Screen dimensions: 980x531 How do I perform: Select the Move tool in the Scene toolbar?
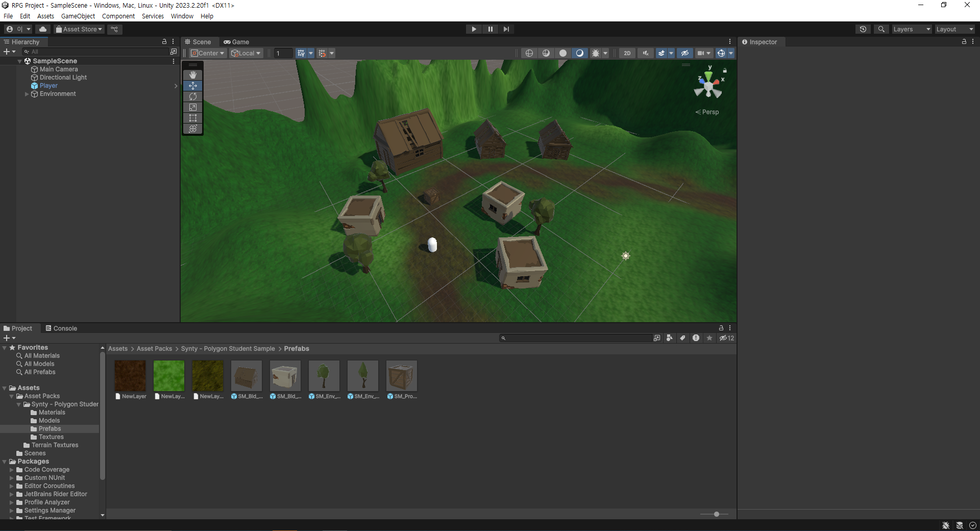pos(192,86)
